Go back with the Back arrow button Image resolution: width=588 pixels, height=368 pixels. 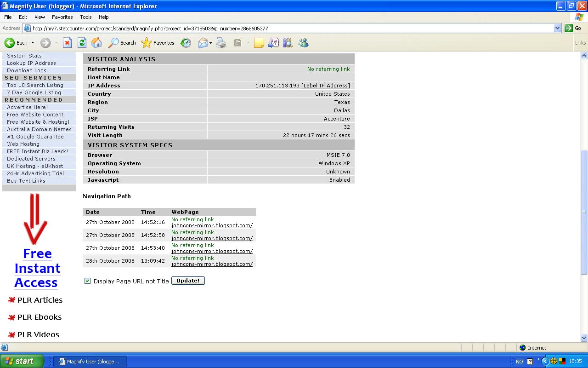click(x=16, y=43)
